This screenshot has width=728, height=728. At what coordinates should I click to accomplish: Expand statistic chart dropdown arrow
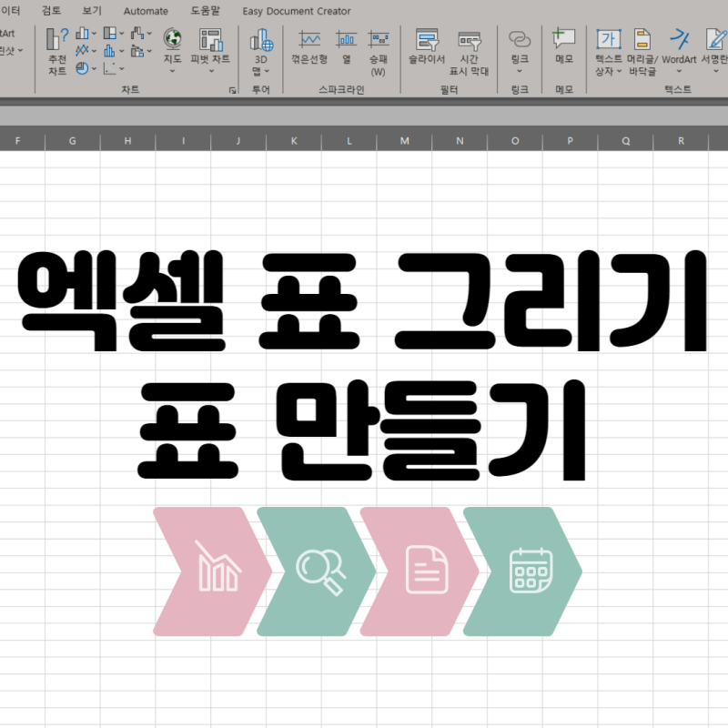(122, 51)
